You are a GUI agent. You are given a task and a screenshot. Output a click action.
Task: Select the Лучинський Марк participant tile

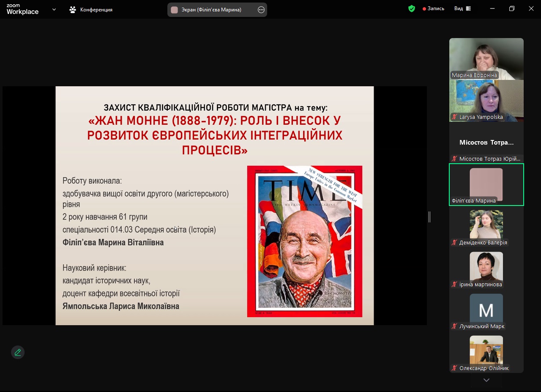coord(486,310)
